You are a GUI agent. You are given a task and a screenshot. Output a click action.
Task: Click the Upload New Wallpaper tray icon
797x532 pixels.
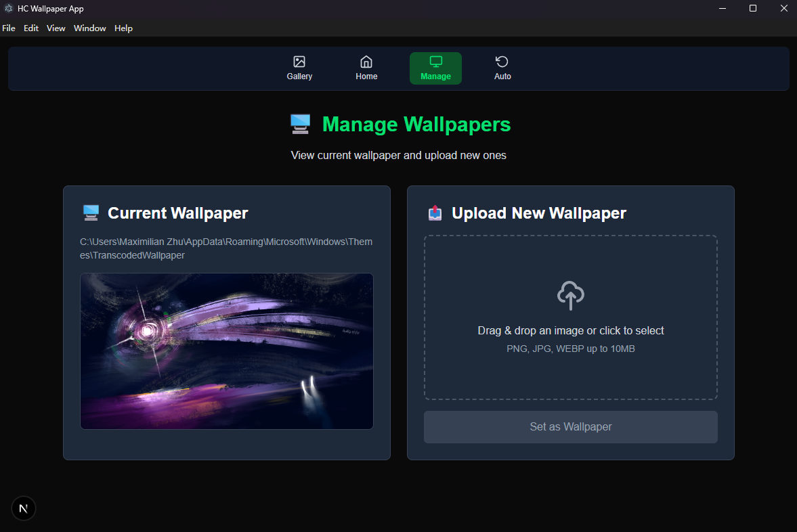pos(435,213)
